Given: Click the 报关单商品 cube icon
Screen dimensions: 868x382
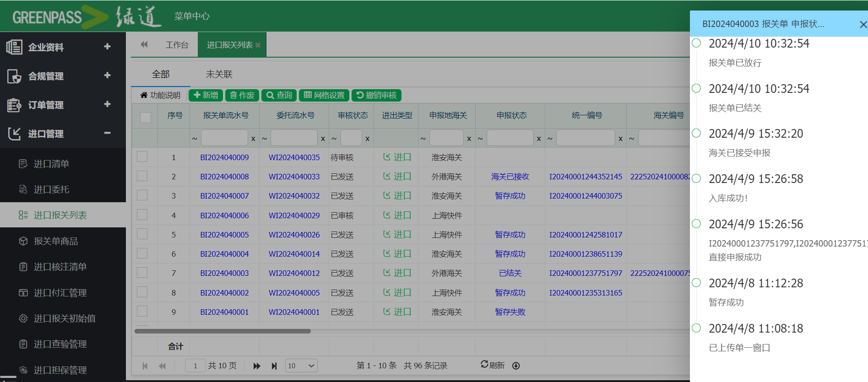Looking at the screenshot, I should click(x=23, y=241).
